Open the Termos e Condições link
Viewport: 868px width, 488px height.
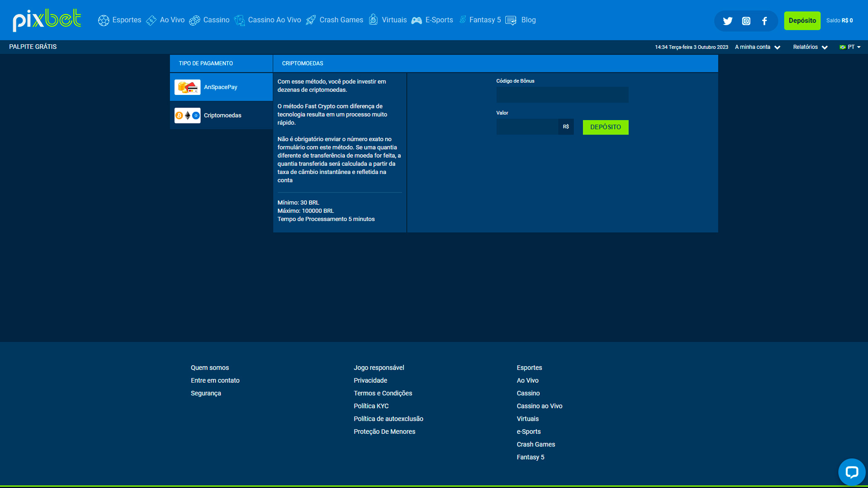383,393
